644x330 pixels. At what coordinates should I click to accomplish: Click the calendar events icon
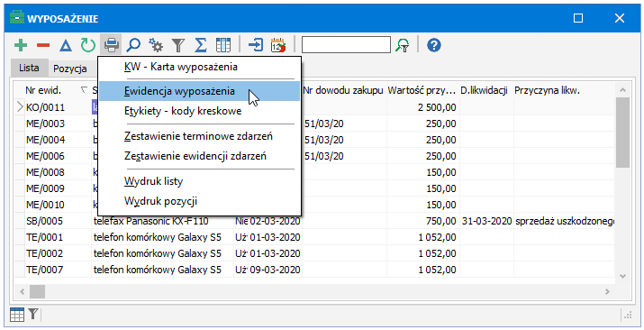pyautogui.click(x=278, y=45)
